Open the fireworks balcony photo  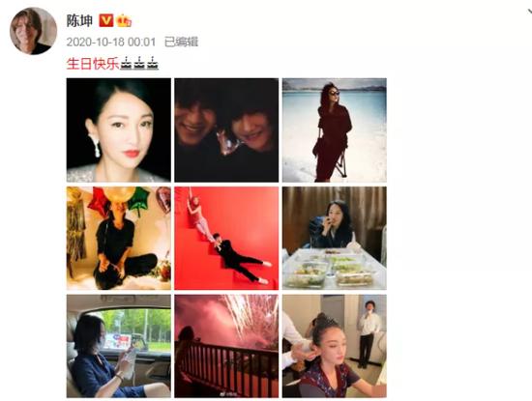pos(226,346)
